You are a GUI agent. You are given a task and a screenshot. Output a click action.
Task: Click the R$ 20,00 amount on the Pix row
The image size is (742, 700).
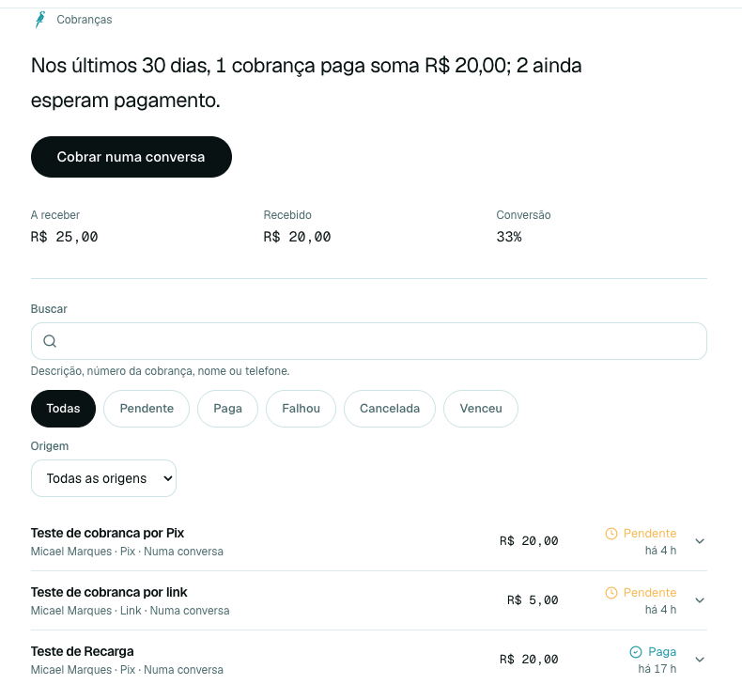click(x=529, y=541)
